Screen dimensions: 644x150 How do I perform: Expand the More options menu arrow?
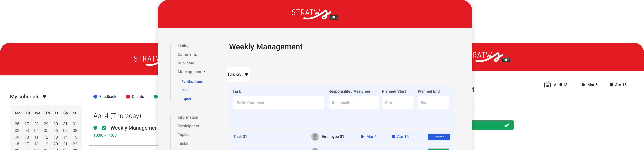point(205,72)
